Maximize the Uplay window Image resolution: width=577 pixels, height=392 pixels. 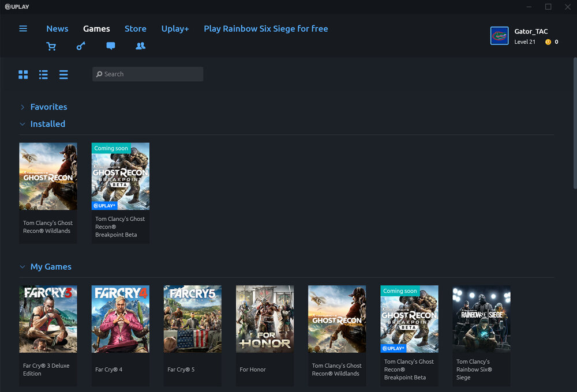(548, 6)
